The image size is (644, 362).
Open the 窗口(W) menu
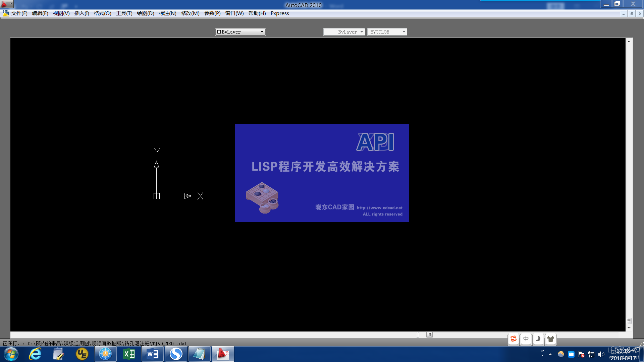pyautogui.click(x=234, y=13)
